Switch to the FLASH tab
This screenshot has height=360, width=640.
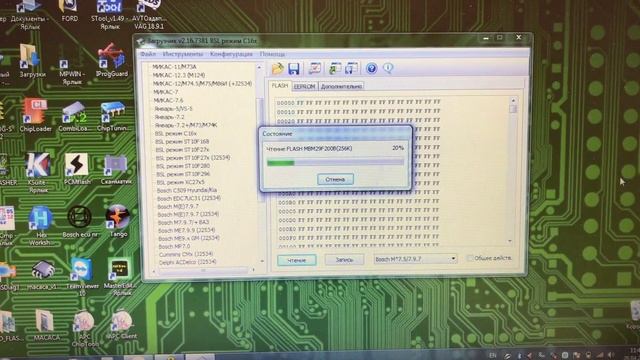coord(280,86)
